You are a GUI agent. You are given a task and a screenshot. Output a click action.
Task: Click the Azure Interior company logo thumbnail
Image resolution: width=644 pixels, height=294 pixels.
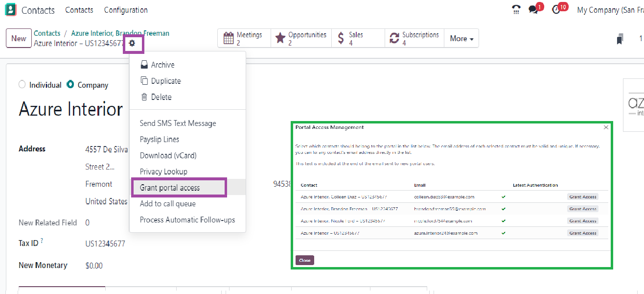pyautogui.click(x=634, y=105)
